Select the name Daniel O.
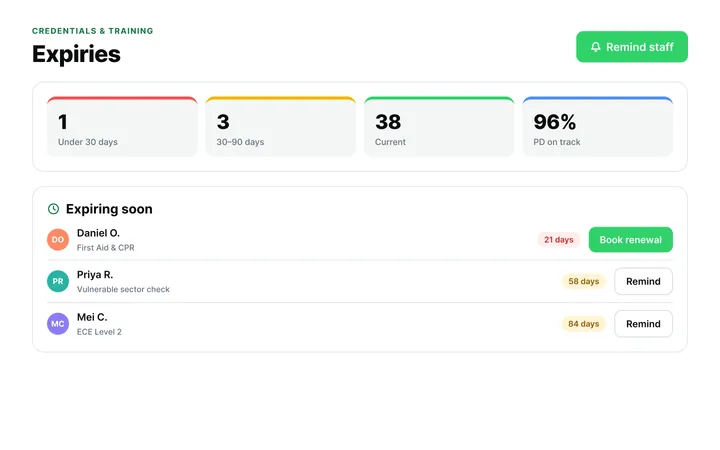 click(98, 233)
